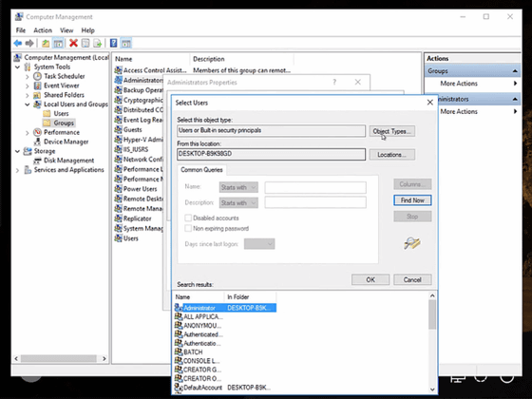The image size is (532, 399).
Task: Close the Select Users dialog
Action: (x=429, y=103)
